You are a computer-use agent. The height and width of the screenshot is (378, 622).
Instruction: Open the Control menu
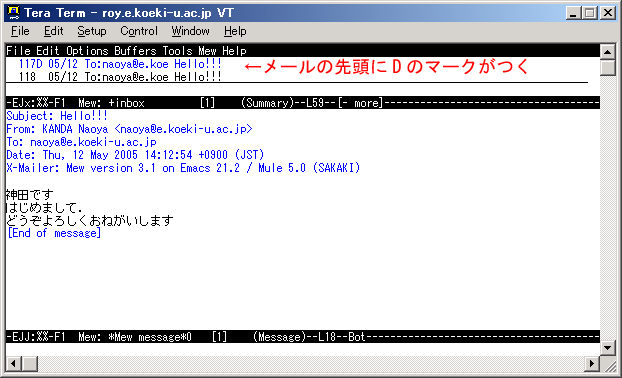coord(139,31)
